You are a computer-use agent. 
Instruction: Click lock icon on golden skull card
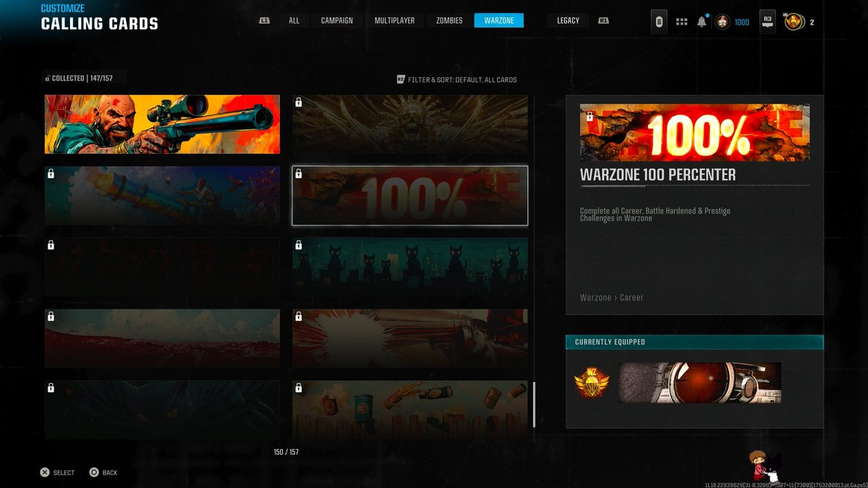coord(299,103)
